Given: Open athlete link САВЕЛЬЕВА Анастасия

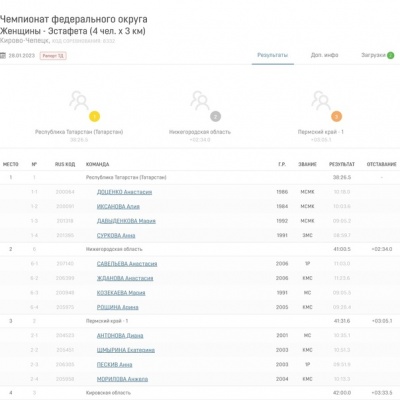Looking at the screenshot, I should click(x=127, y=264).
